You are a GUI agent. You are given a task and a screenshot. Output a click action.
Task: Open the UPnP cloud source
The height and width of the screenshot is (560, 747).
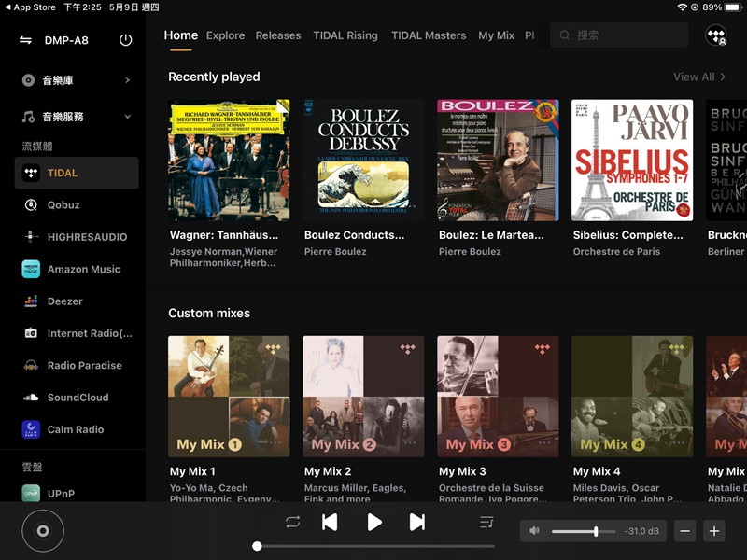77,494
